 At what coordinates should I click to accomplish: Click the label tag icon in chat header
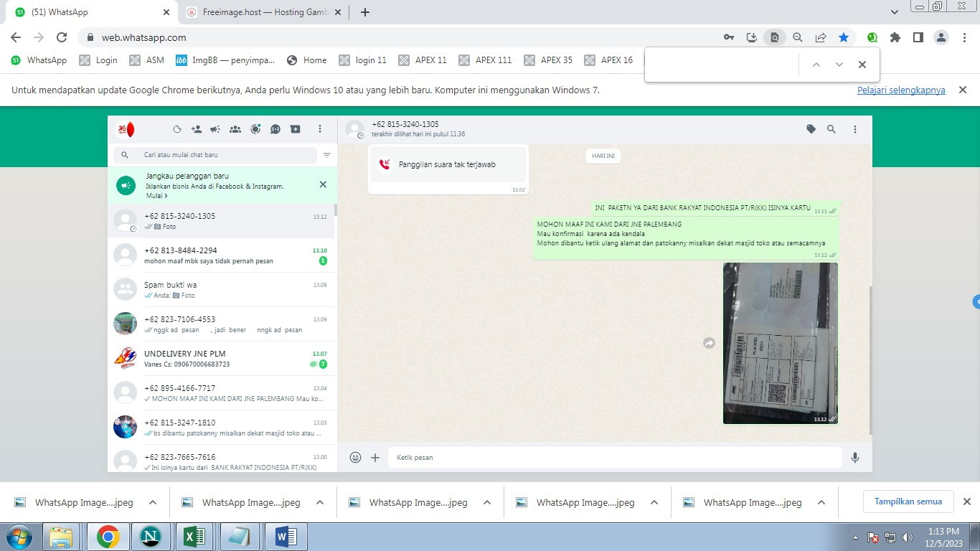pyautogui.click(x=811, y=130)
